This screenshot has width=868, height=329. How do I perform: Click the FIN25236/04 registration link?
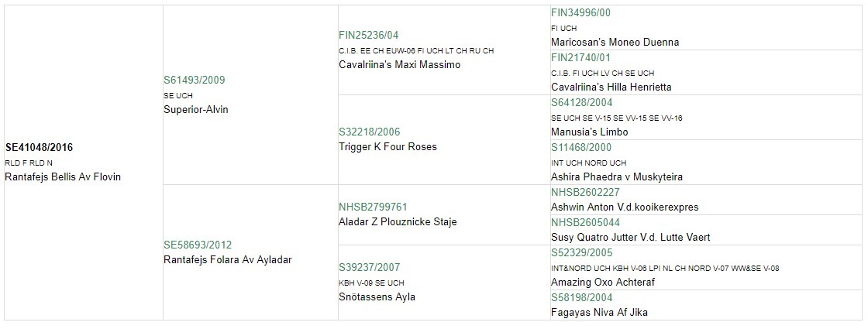pos(369,36)
